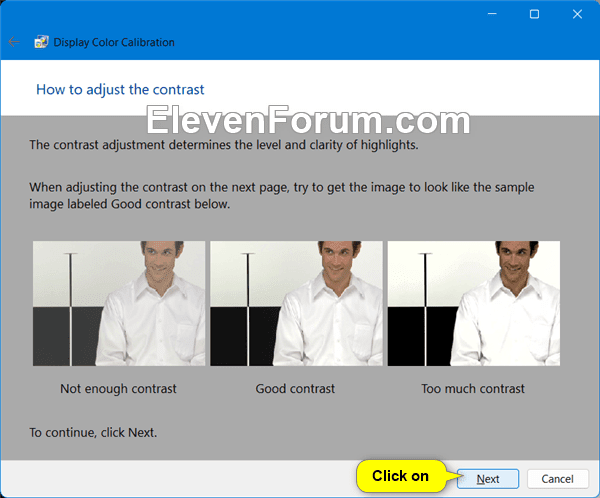Go back using the back arrow
This screenshot has height=498, width=600.
click(14, 42)
